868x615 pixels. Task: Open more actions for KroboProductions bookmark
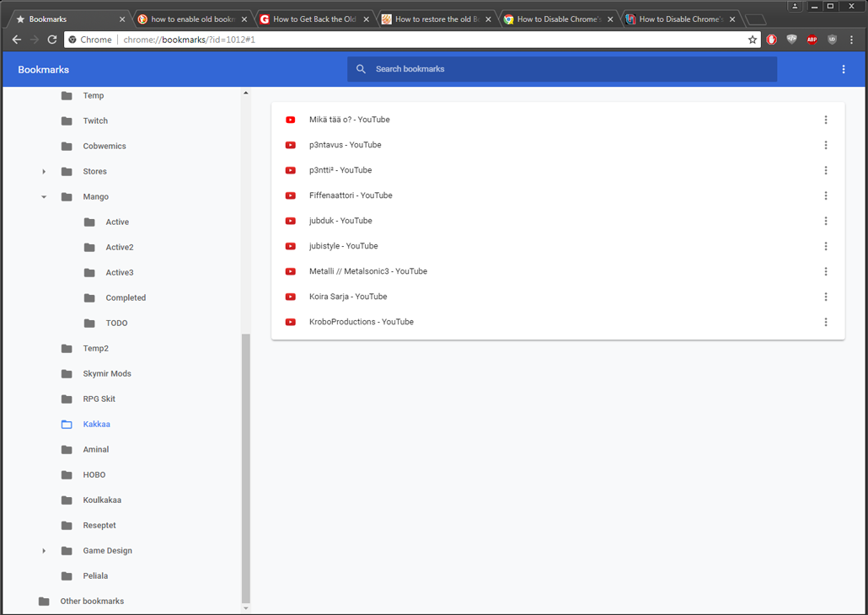(x=826, y=322)
